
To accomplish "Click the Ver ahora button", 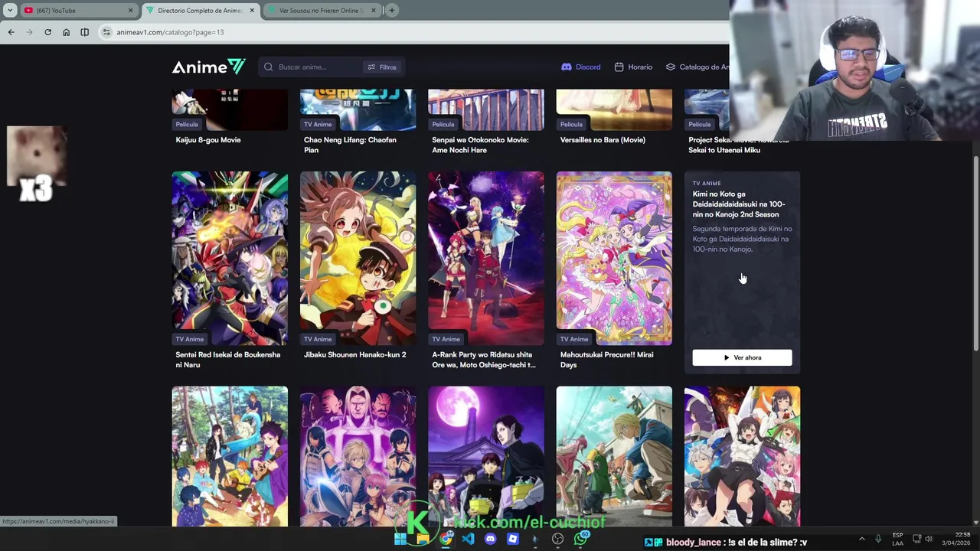I will pyautogui.click(x=742, y=357).
